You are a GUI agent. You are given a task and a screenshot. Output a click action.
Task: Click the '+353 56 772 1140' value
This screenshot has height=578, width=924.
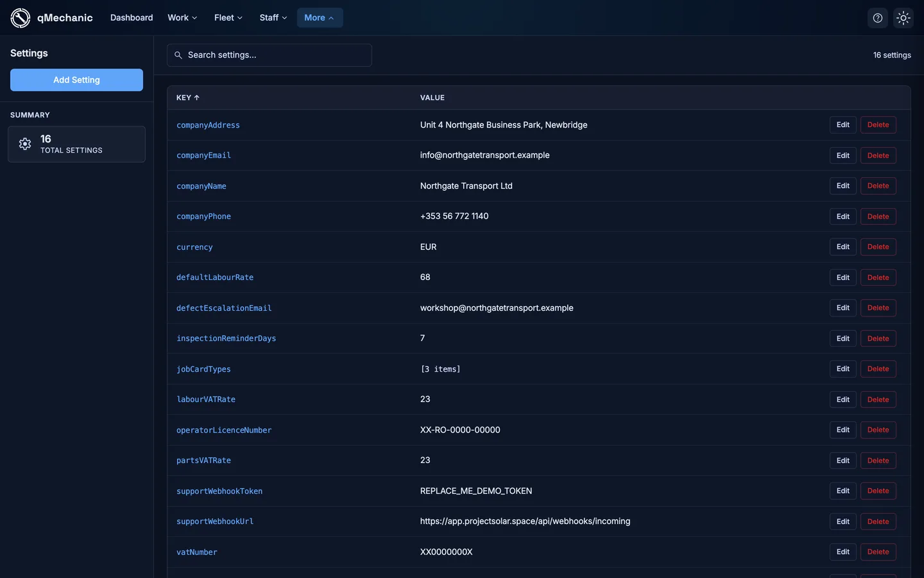coord(454,216)
